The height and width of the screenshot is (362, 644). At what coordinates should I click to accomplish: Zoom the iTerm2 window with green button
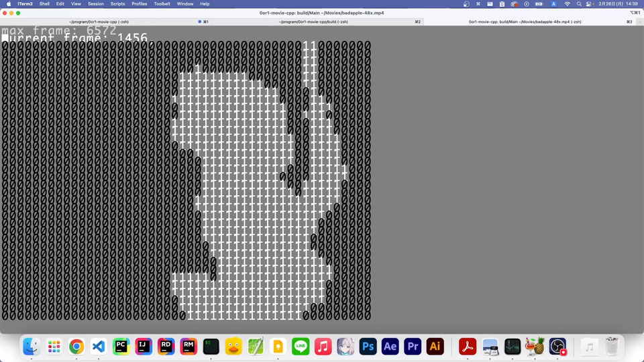[18, 13]
